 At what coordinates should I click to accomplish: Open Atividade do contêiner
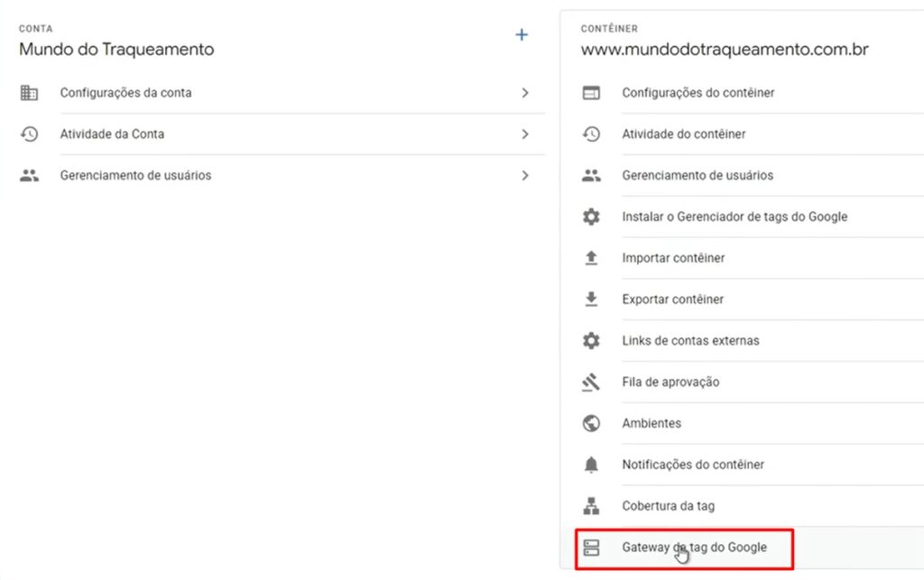click(683, 134)
